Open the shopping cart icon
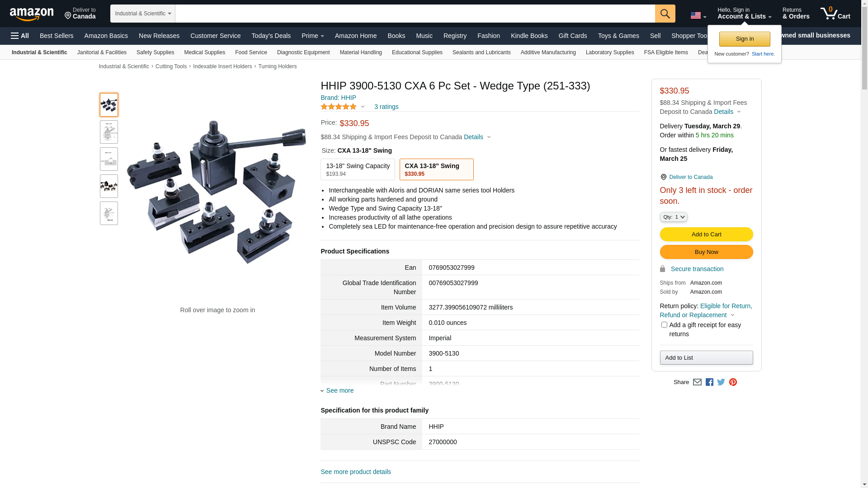868x488 pixels. click(x=835, y=14)
